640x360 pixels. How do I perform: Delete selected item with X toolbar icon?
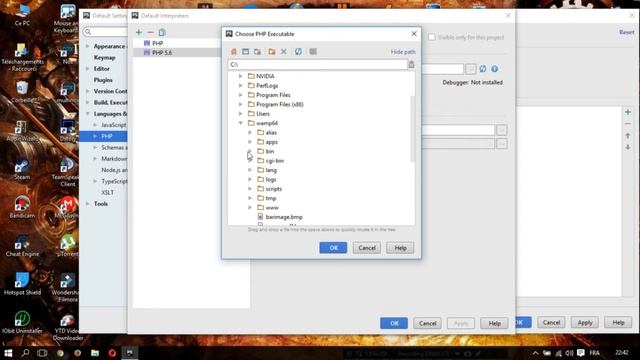point(284,52)
